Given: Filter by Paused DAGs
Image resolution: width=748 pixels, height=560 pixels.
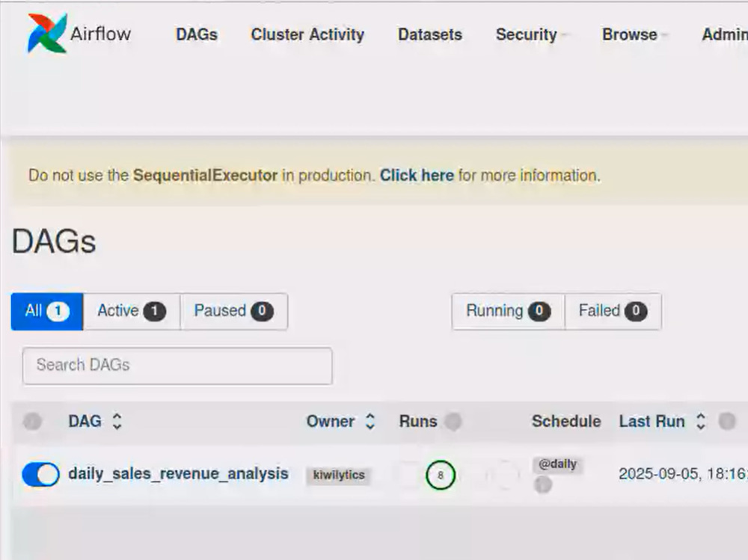Looking at the screenshot, I should click(x=233, y=311).
